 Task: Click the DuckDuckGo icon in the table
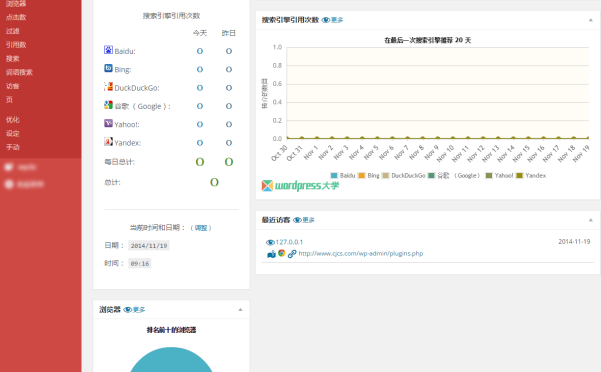point(108,87)
